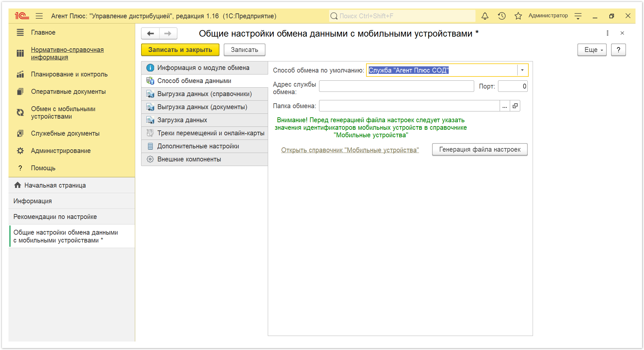The image size is (644, 350).
Task: Click the Треки перемещений map icon
Action: (x=150, y=133)
